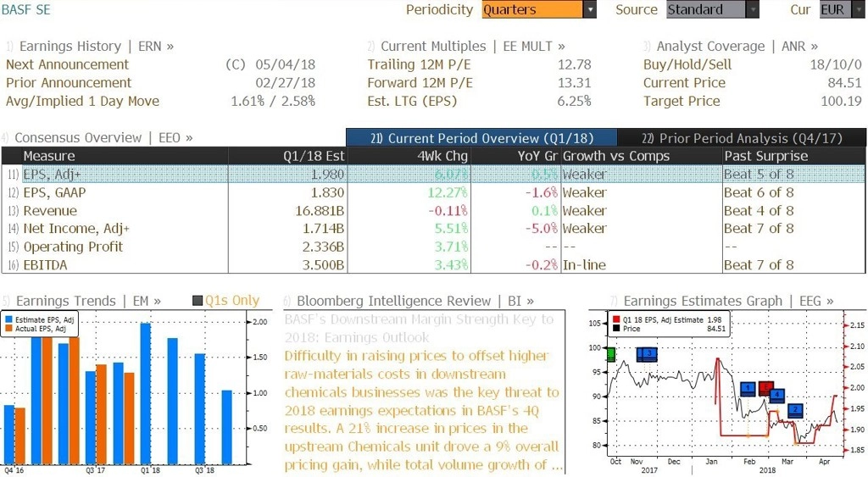Image resolution: width=868 pixels, height=477 pixels.
Task: Select the Revenue measure row
Action: click(433, 211)
